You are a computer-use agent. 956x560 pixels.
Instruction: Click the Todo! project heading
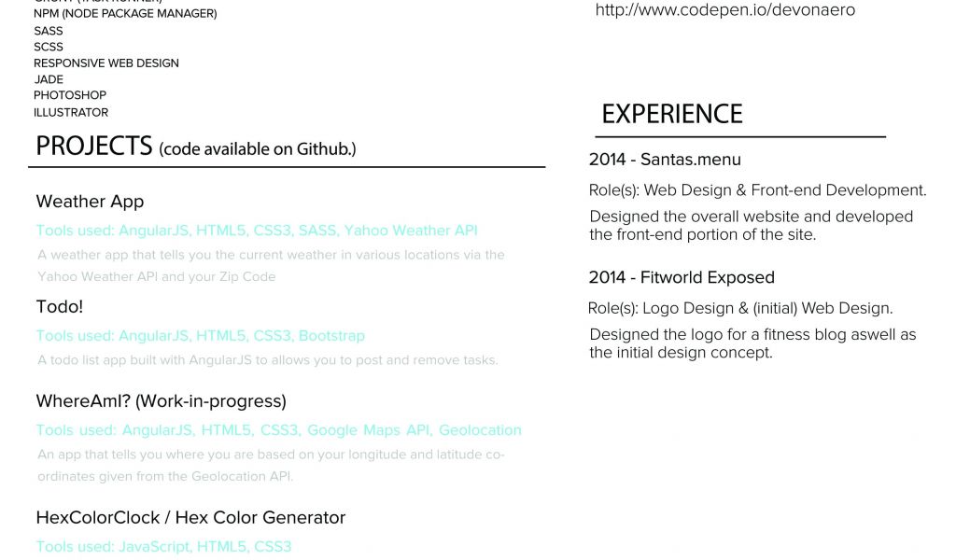(59, 306)
